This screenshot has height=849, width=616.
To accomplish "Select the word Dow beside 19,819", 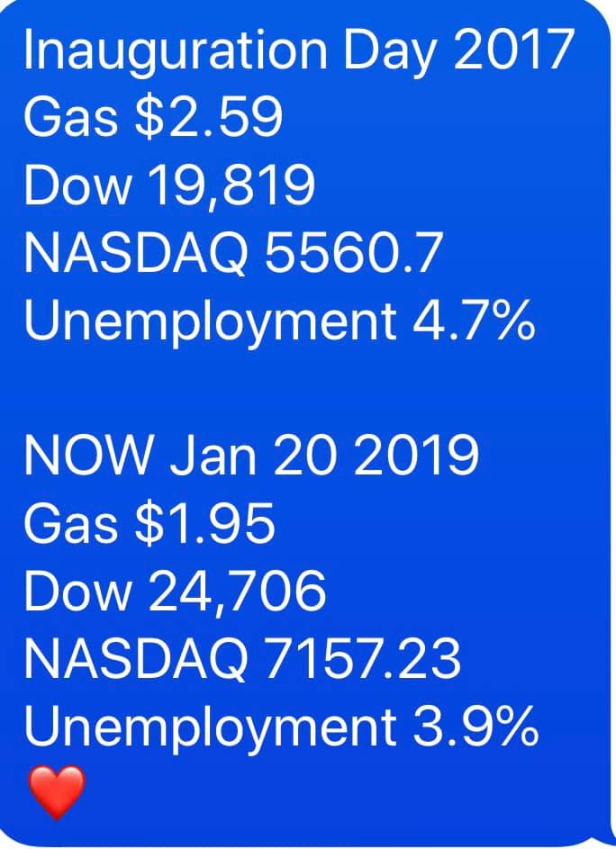I will (x=76, y=186).
